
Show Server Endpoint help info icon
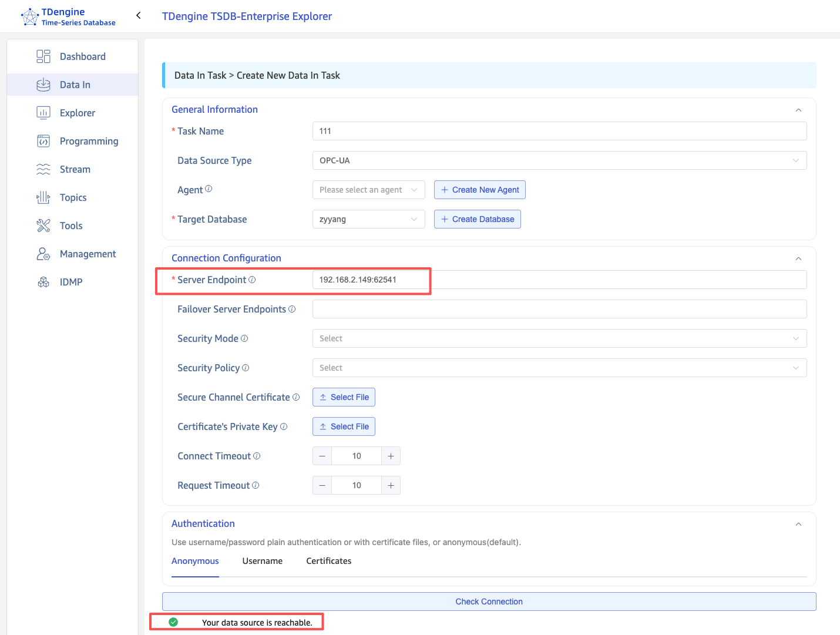pyautogui.click(x=252, y=280)
